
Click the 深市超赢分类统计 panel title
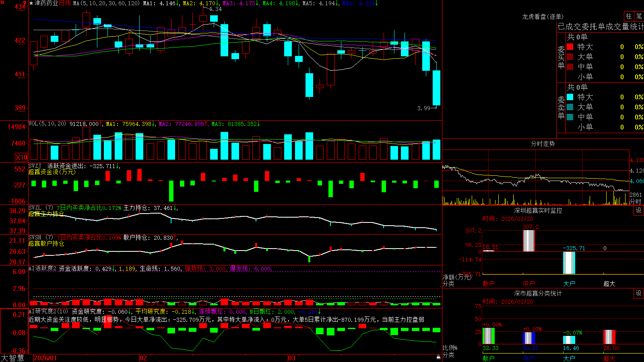tap(538, 293)
